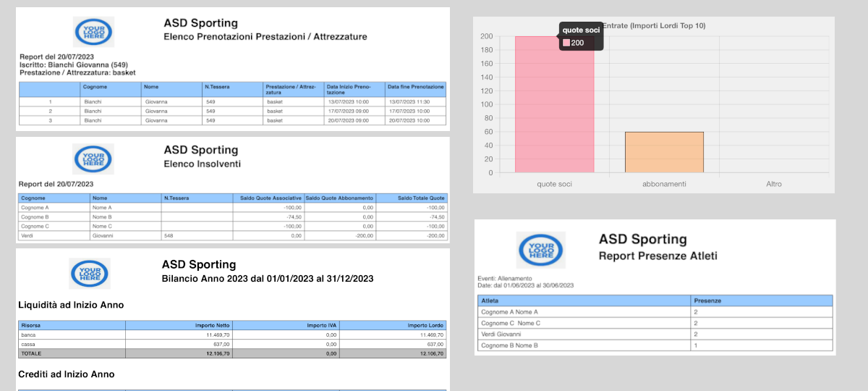This screenshot has height=391, width=868.
Task: Click the logo in Elenco Prenotazioni report
Action: coord(93,32)
